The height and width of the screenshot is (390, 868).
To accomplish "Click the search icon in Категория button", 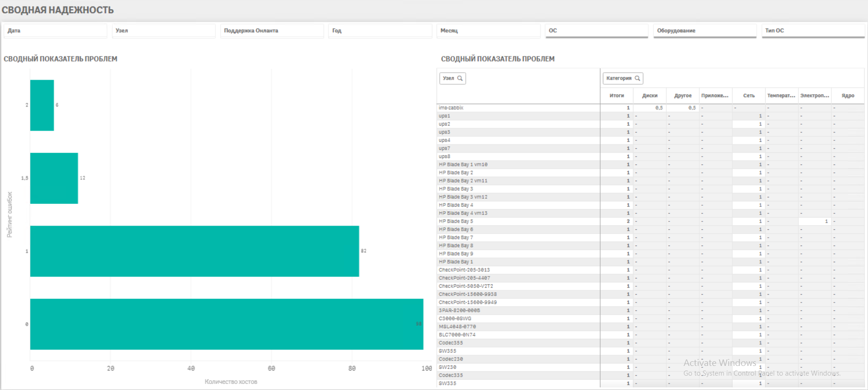I will [x=637, y=78].
